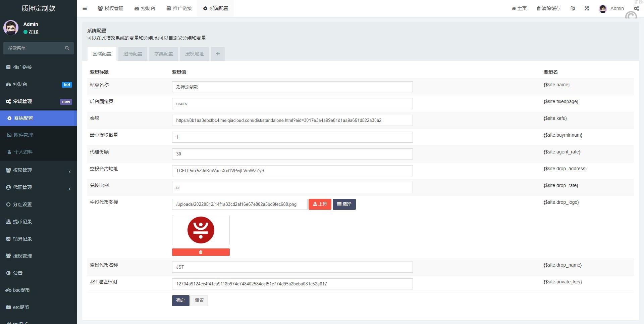Expand the 代理管理 sidebar menu
The image size is (644, 324).
click(38, 187)
